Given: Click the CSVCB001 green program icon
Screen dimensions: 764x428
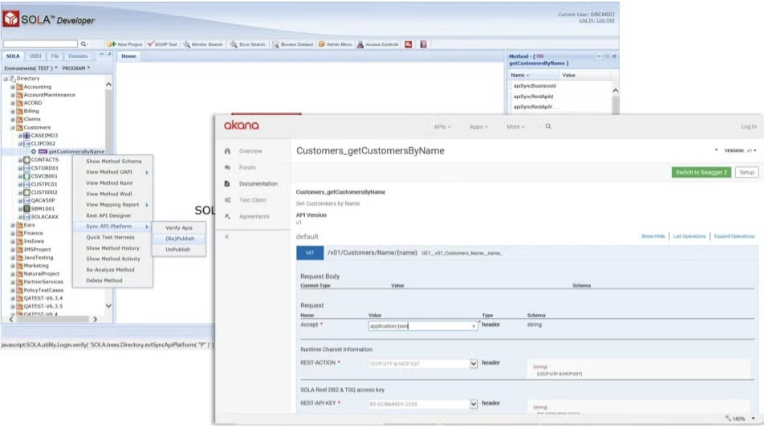Looking at the screenshot, I should [27, 176].
